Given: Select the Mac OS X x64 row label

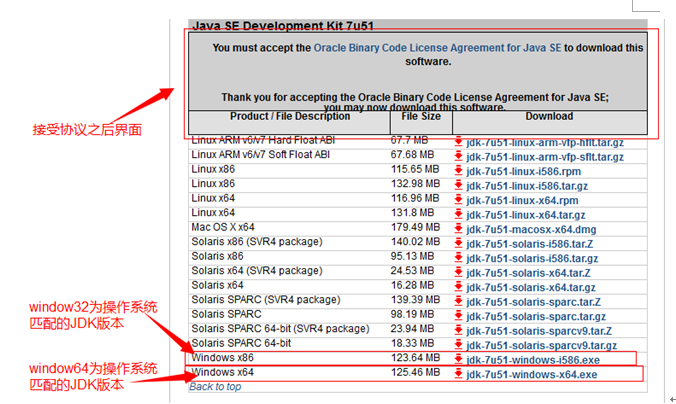Looking at the screenshot, I should pos(223,227).
